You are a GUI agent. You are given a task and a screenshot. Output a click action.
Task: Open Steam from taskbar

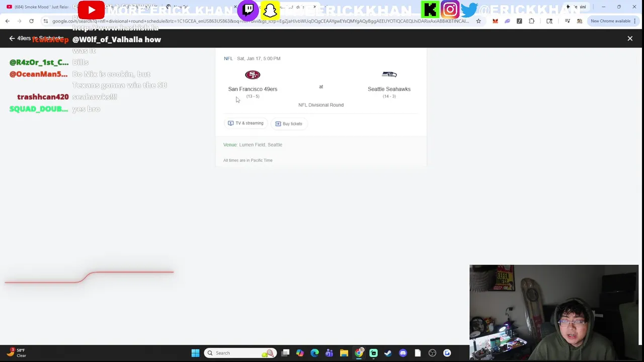click(388, 353)
